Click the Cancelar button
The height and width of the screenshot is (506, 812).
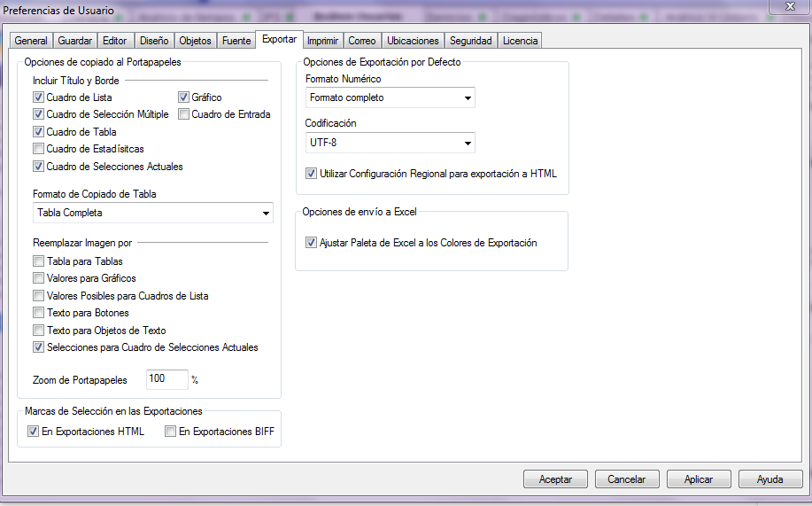pos(627,479)
